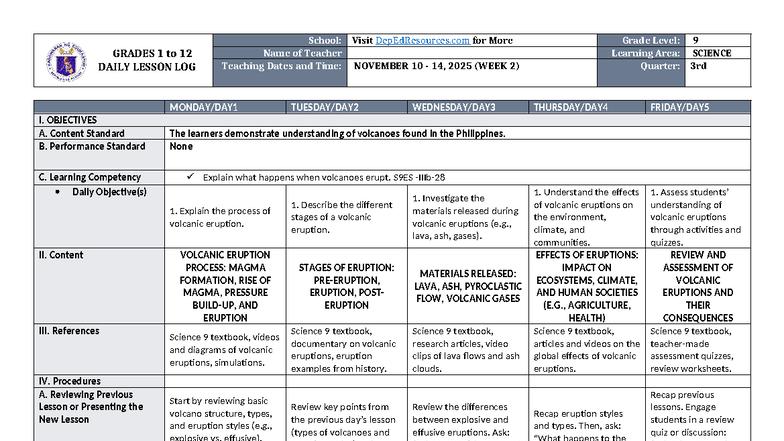The image size is (784, 441).
Task: Open the DepEdResources.com hyperlink
Action: pos(422,40)
